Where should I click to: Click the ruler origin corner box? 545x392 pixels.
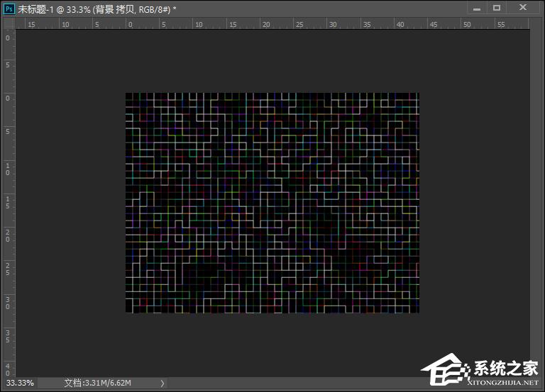tap(9, 23)
